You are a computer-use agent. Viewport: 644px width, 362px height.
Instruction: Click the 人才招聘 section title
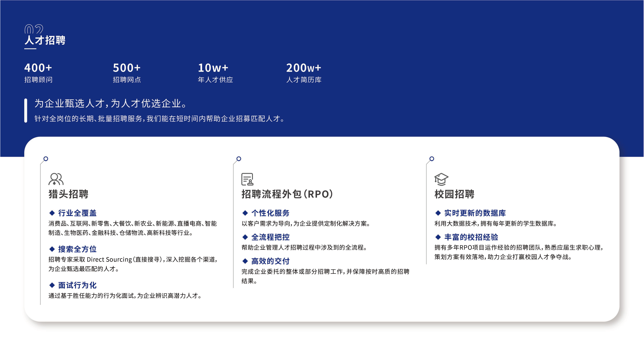pos(45,40)
